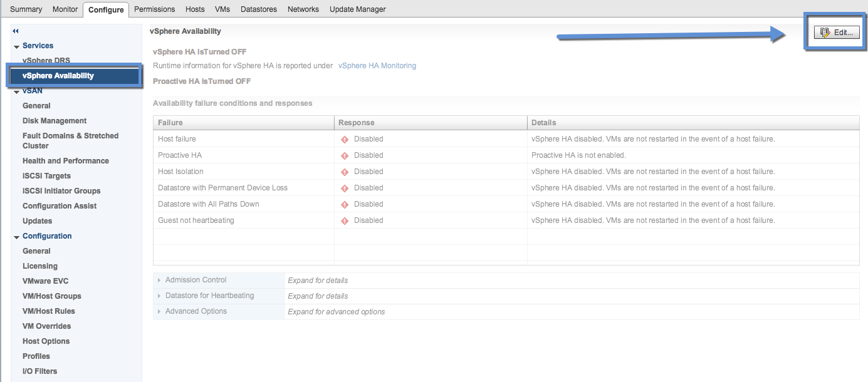Click the warning icon for Datastore with All Paths Down
The image size is (868, 382).
[x=345, y=204]
